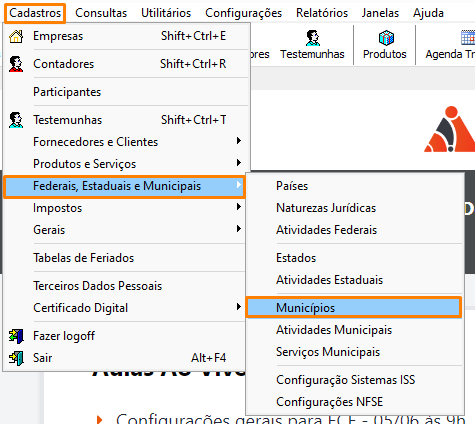Click the Sair exit icon
The image size is (475, 424).
pos(16,358)
